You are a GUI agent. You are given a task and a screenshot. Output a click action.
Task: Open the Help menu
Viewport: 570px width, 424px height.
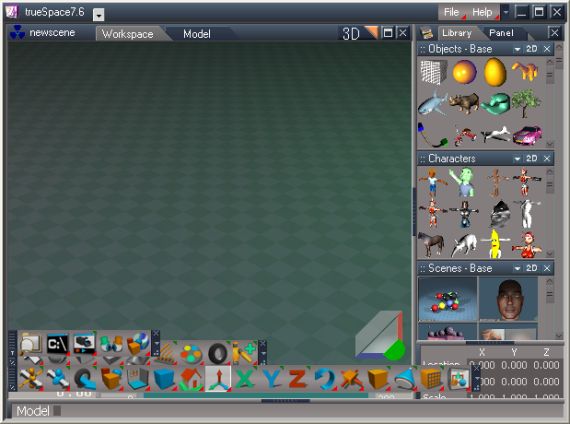click(482, 12)
